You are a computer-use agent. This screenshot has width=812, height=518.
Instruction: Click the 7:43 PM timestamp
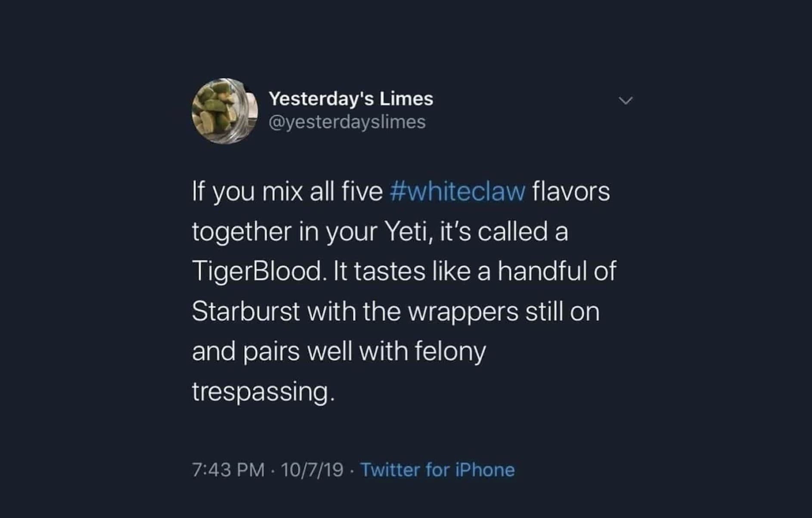[x=228, y=470]
